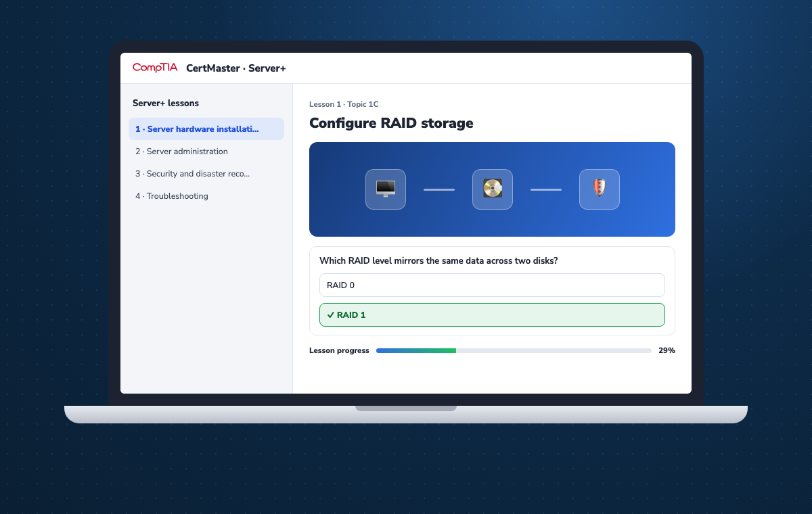Click the CertMaster · Server+ title

pos(236,68)
